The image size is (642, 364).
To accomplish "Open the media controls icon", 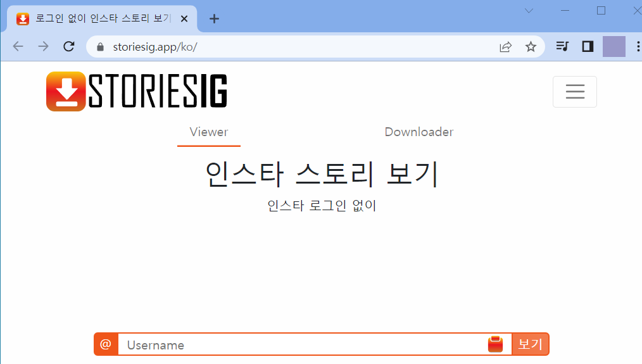I will (x=563, y=47).
